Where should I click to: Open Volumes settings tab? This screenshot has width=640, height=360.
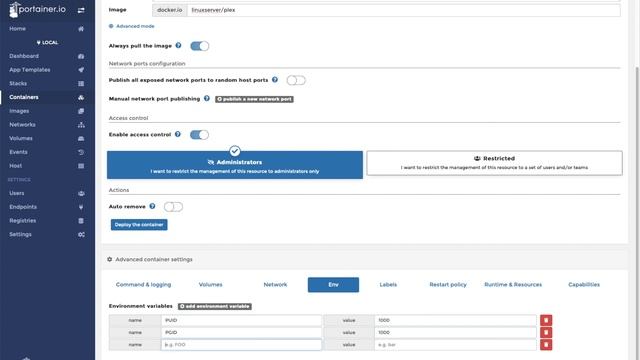[x=211, y=284]
